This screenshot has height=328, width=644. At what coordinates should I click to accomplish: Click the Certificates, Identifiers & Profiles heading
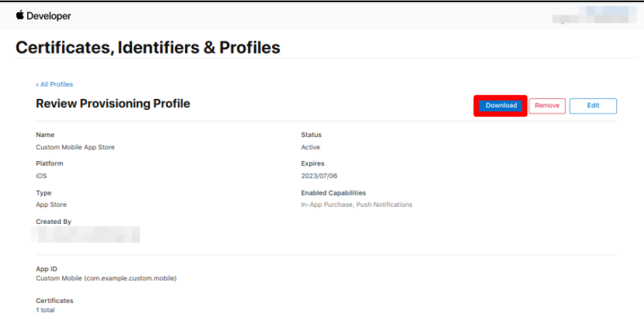(148, 48)
